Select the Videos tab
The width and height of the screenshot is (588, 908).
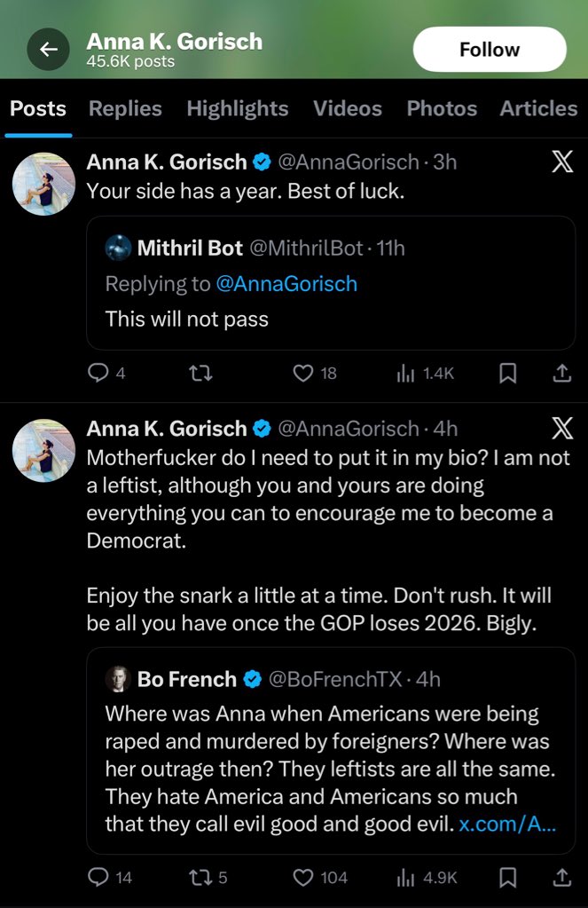pyautogui.click(x=347, y=108)
